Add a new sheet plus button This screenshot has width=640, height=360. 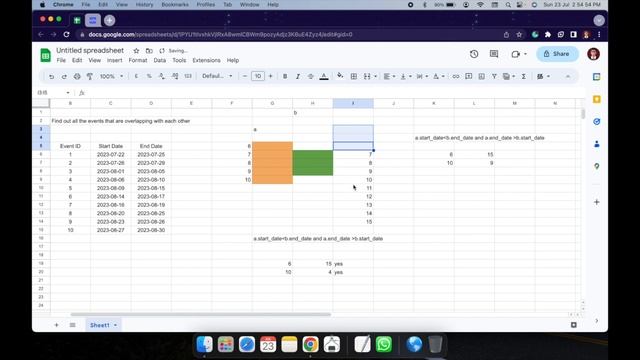coord(56,325)
